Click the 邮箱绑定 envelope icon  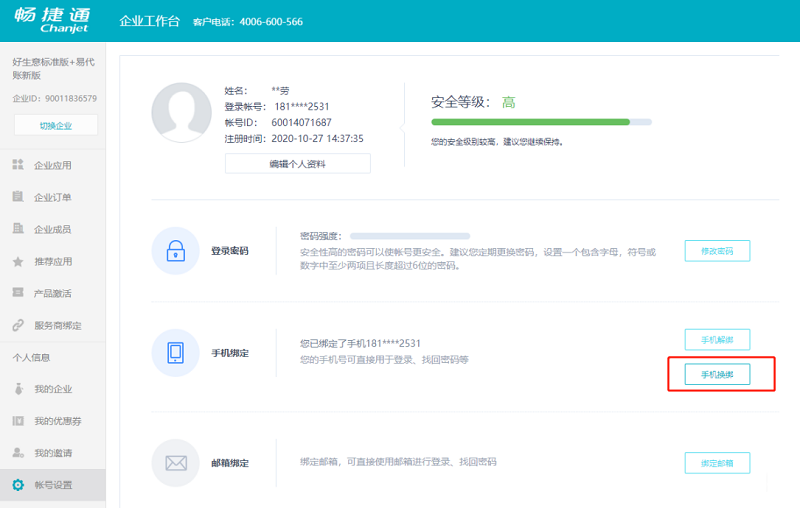pyautogui.click(x=176, y=463)
